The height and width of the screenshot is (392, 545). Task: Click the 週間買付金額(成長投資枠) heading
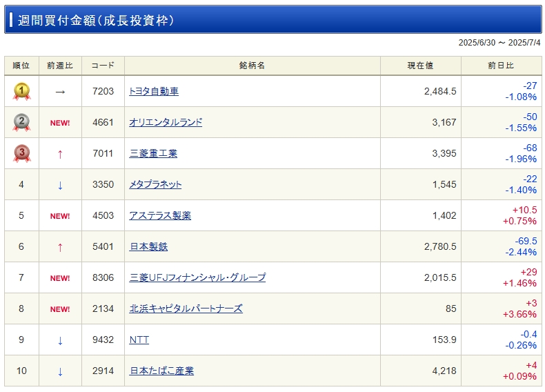click(96, 20)
